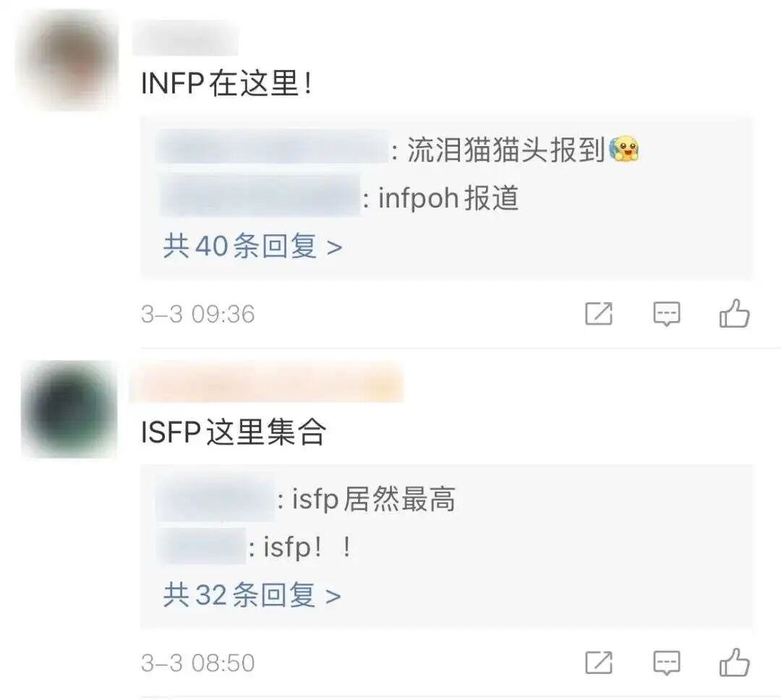
Task: Like the INFP在这里 comment
Action: 734,313
